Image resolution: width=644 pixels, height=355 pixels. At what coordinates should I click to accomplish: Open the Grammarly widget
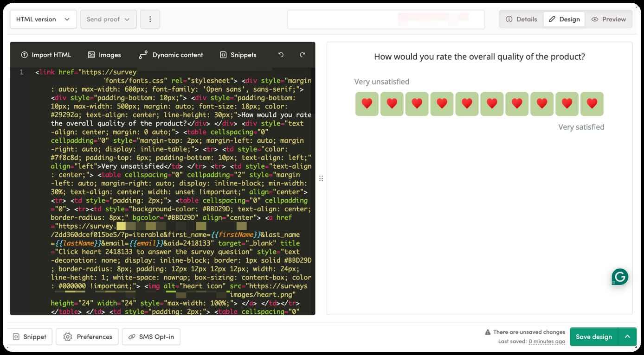(620, 277)
